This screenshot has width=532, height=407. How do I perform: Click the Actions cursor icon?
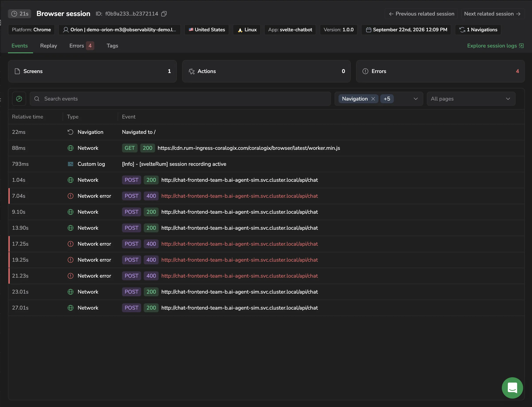point(191,71)
